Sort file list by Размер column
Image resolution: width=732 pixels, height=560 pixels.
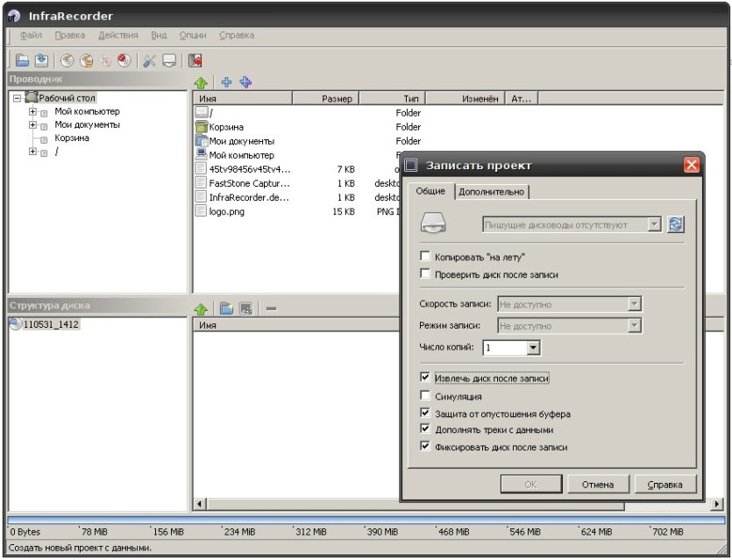tap(325, 98)
